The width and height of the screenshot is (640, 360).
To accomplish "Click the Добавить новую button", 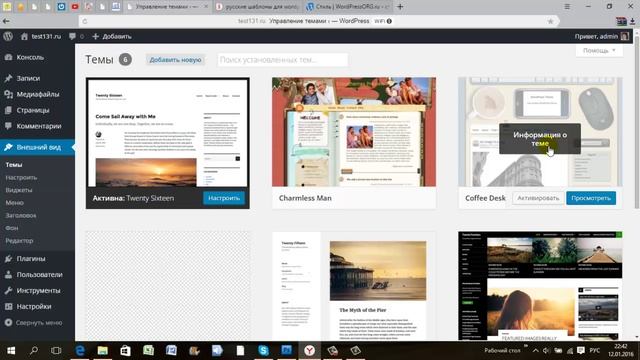I will click(x=175, y=60).
